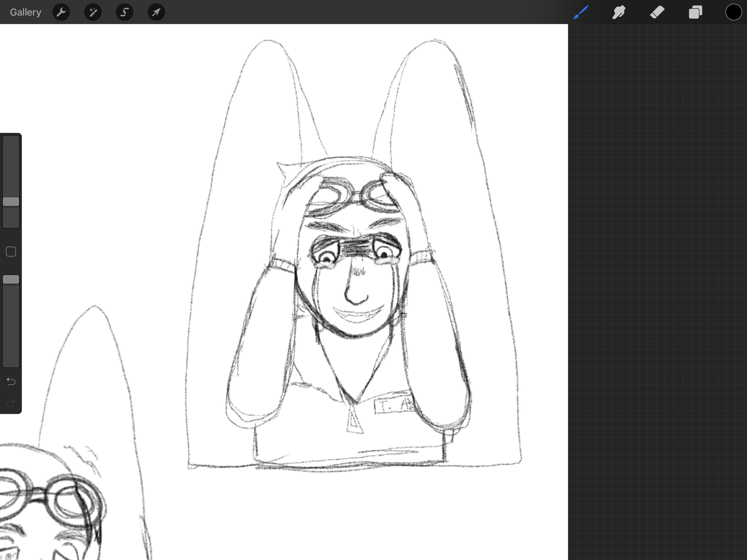
Task: Open the Adjustments magic wand menu
Action: tap(93, 12)
